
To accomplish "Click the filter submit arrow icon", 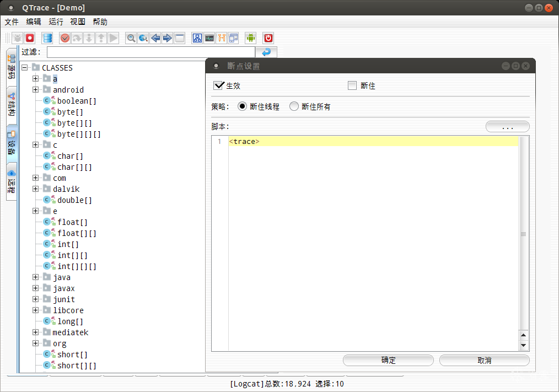I will point(266,52).
